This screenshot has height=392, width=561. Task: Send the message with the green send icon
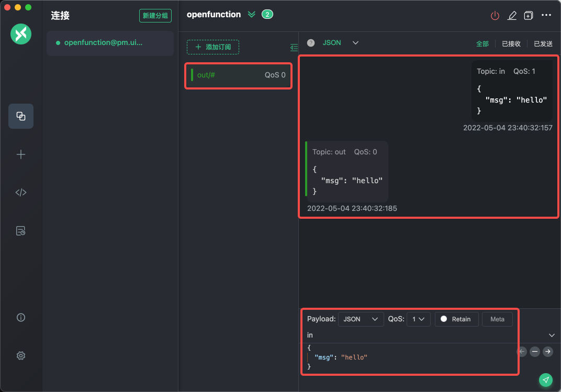point(545,380)
